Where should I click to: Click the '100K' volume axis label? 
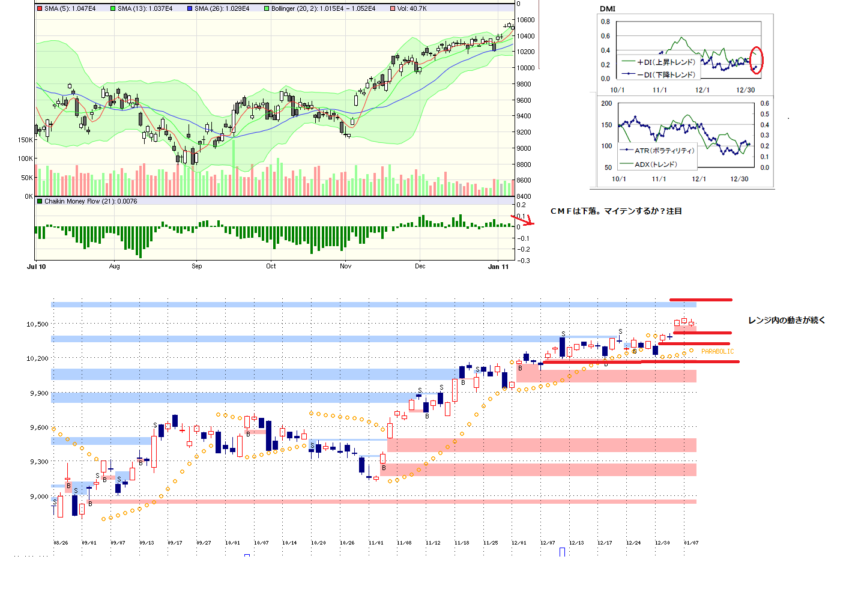26,159
